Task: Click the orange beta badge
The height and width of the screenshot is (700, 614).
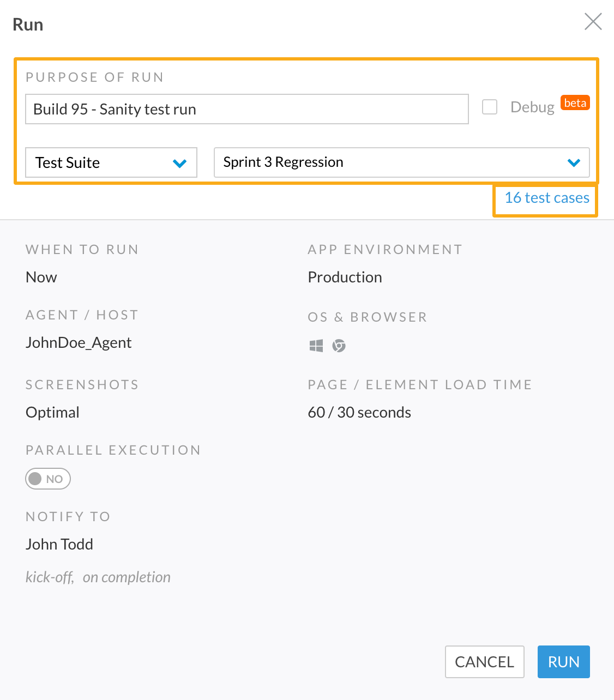Action: [575, 103]
